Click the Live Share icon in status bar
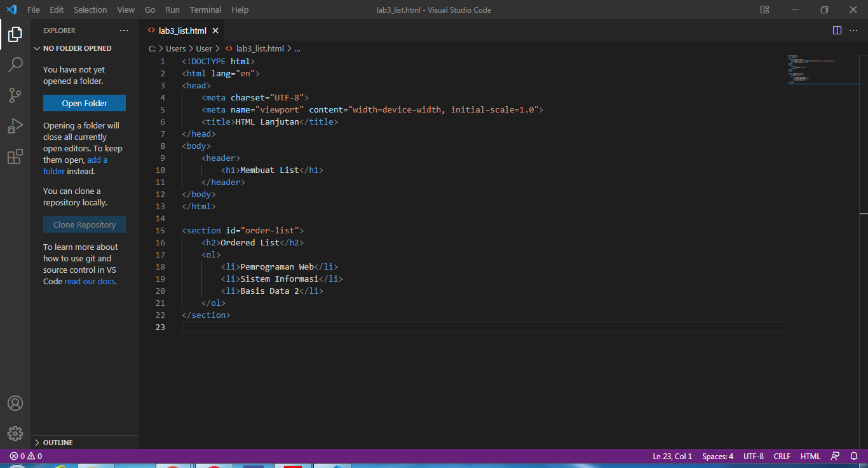The width and height of the screenshot is (868, 468). click(x=835, y=456)
